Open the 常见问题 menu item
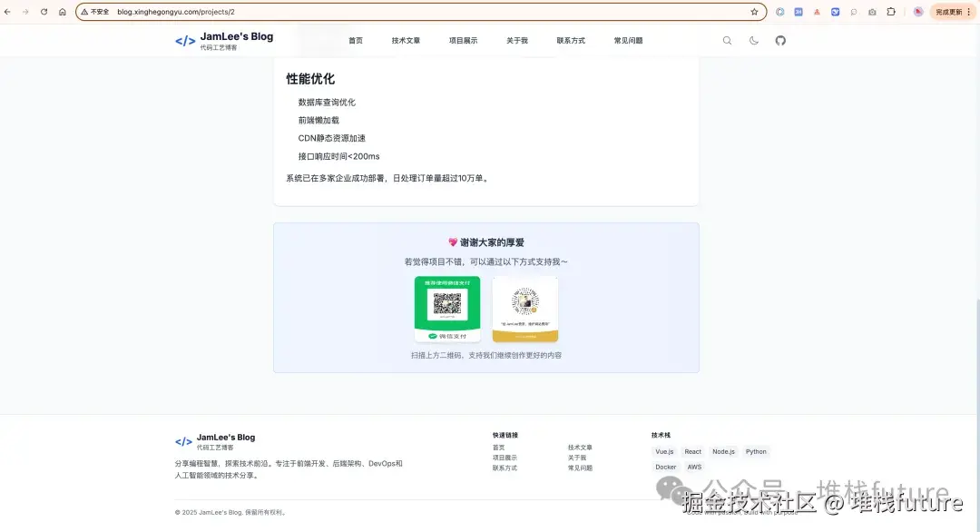The height and width of the screenshot is (532, 980). pyautogui.click(x=627, y=40)
